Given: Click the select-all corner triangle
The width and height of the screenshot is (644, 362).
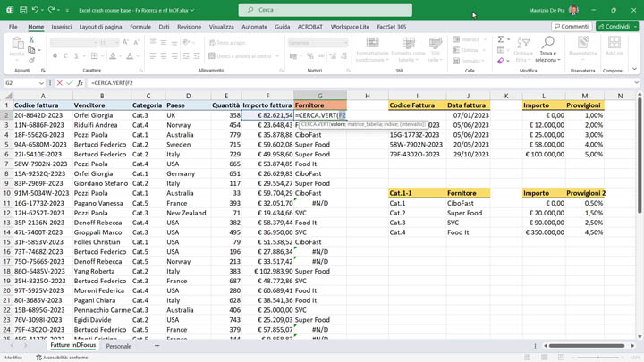Looking at the screenshot, I should pyautogui.click(x=8, y=96).
